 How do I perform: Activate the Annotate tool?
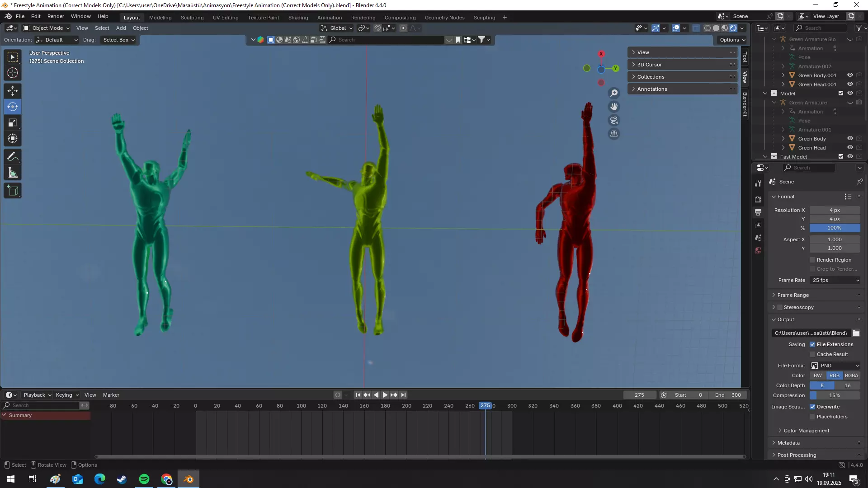pos(13,157)
